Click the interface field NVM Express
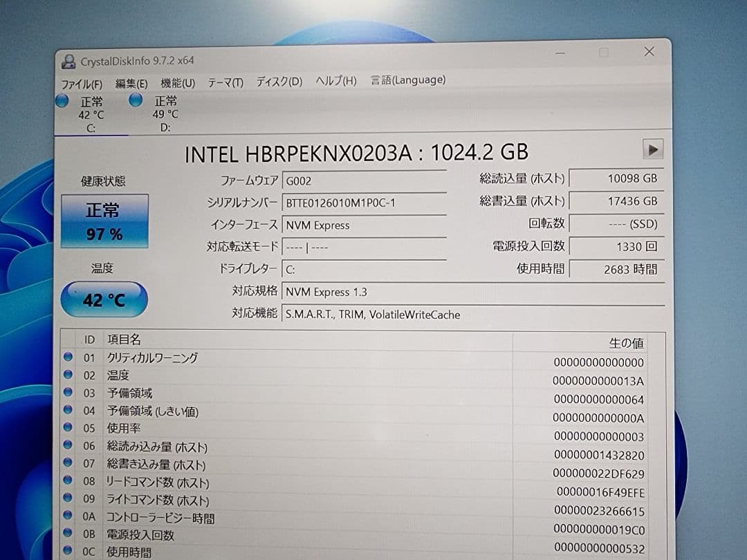 click(x=365, y=225)
